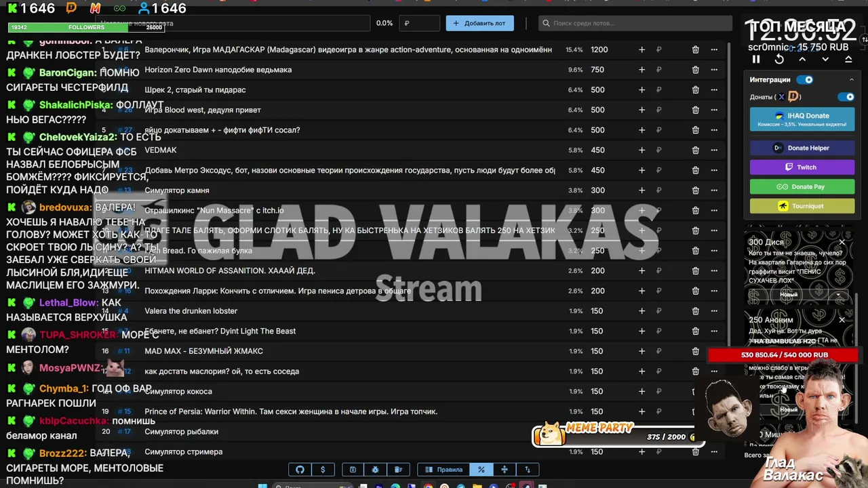
Task: Click plus icon on MAD MAX lot
Action: 642,351
